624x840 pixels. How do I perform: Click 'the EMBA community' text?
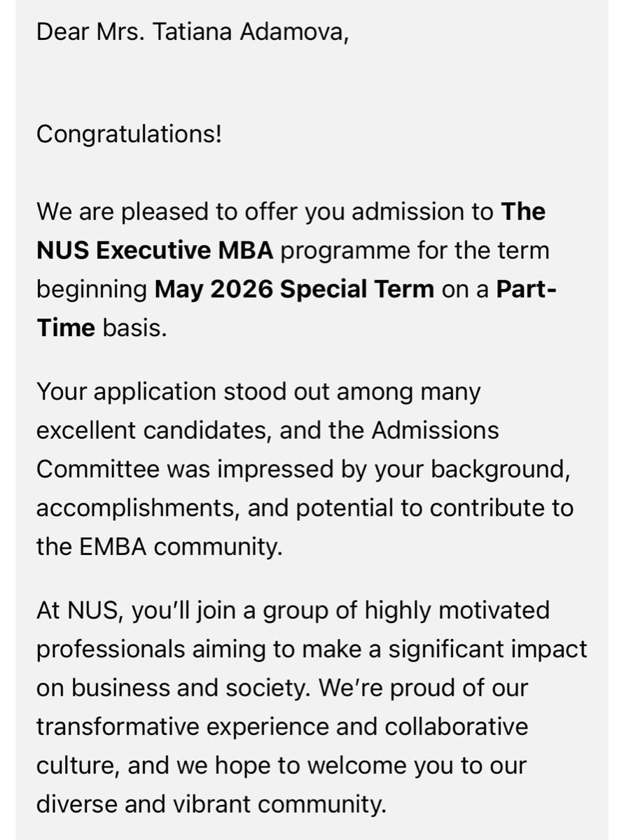point(159,547)
